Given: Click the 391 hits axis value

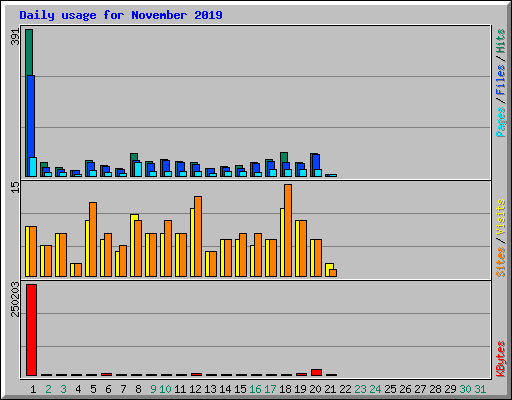Looking at the screenshot, I should 15,37.
